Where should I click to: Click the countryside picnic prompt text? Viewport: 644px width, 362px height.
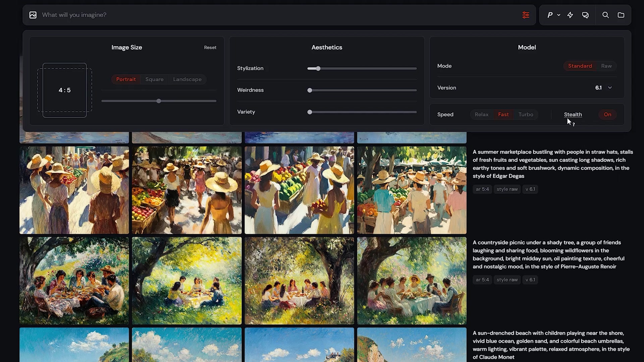pos(549,254)
